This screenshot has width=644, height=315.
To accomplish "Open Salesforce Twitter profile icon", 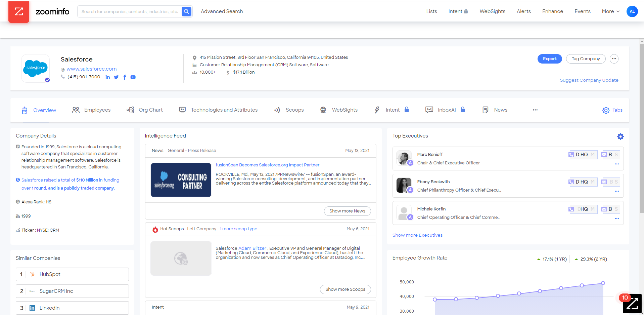I will [116, 77].
